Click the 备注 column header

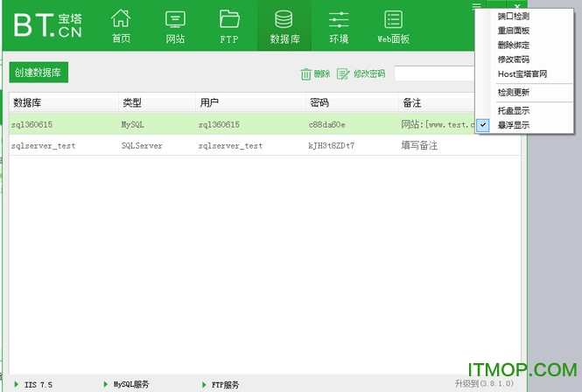[x=437, y=102]
